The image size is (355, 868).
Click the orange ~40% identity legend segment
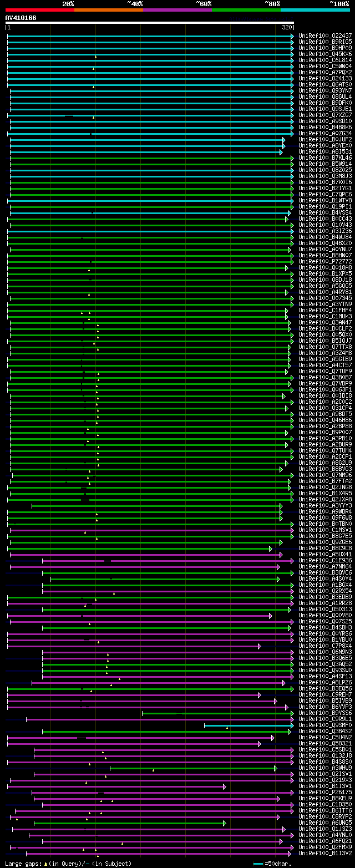[x=109, y=9]
